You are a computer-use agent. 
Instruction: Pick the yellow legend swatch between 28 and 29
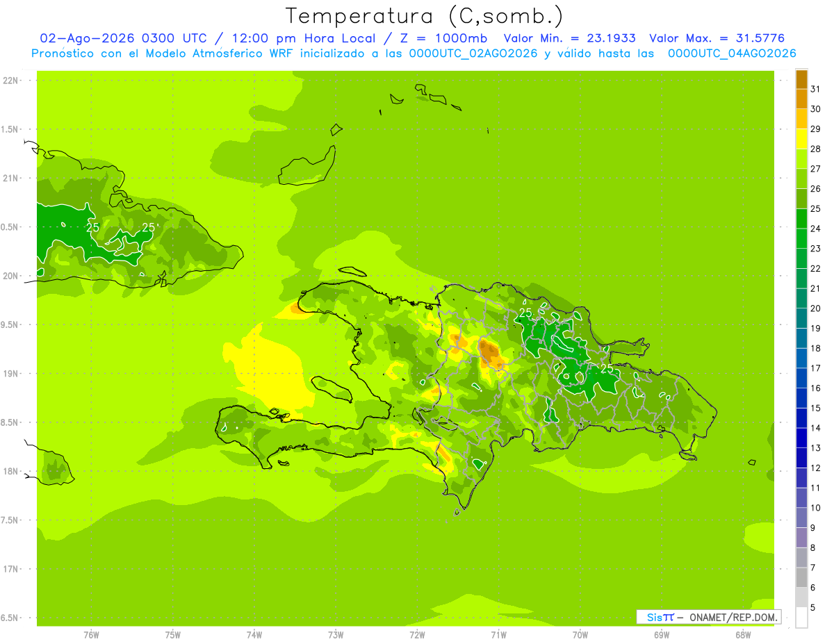click(x=801, y=139)
